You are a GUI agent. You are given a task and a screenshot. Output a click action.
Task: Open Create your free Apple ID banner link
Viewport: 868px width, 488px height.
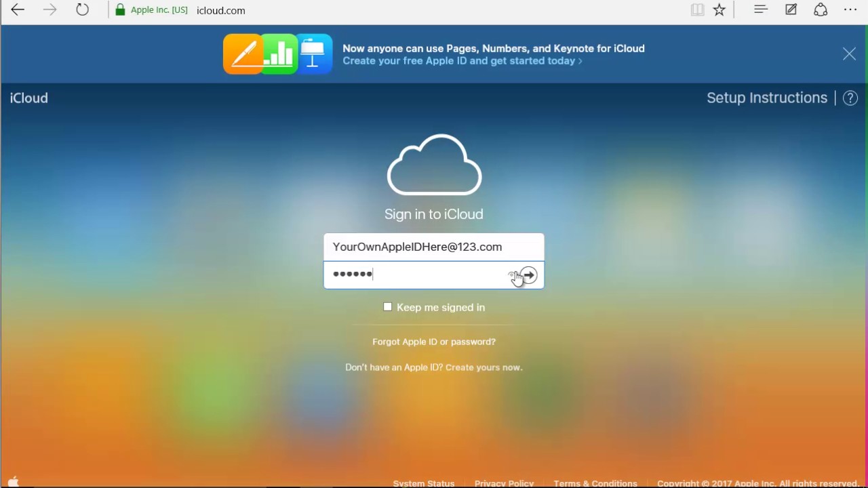pos(462,61)
